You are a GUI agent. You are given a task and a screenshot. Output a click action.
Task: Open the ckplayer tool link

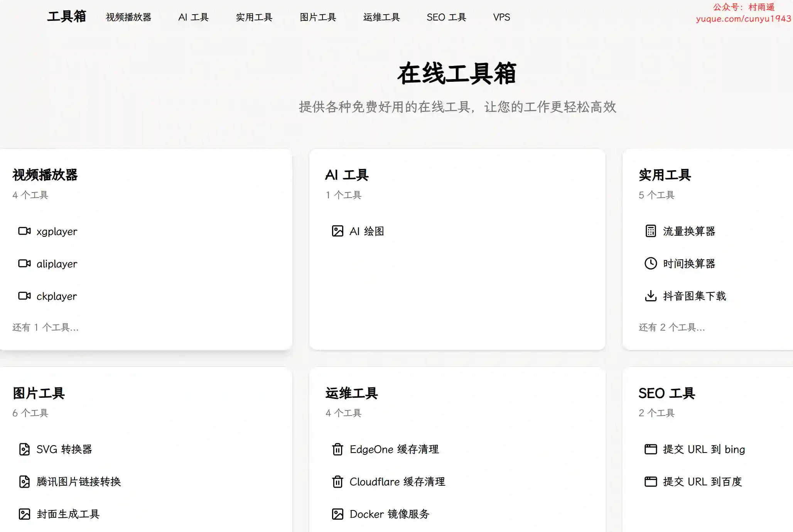coord(57,296)
